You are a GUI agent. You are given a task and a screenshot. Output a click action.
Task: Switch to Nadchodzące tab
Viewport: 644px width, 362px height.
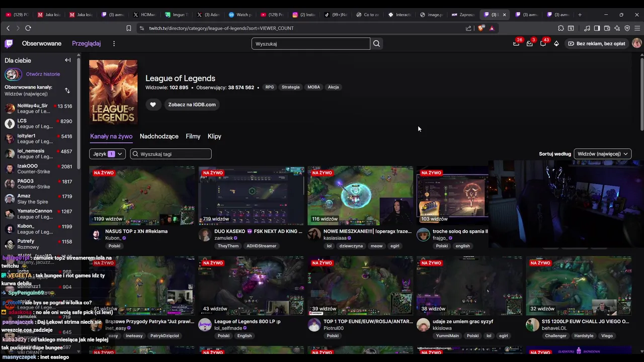(159, 136)
